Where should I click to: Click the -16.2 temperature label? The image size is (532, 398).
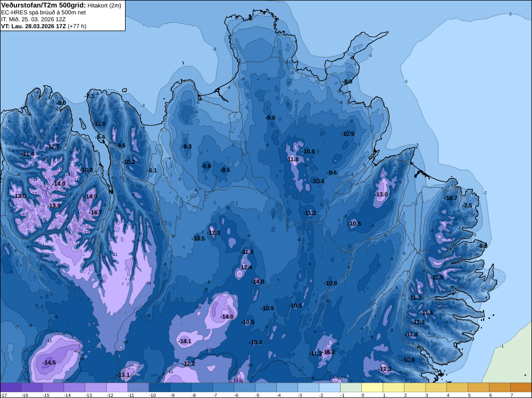tap(329, 352)
